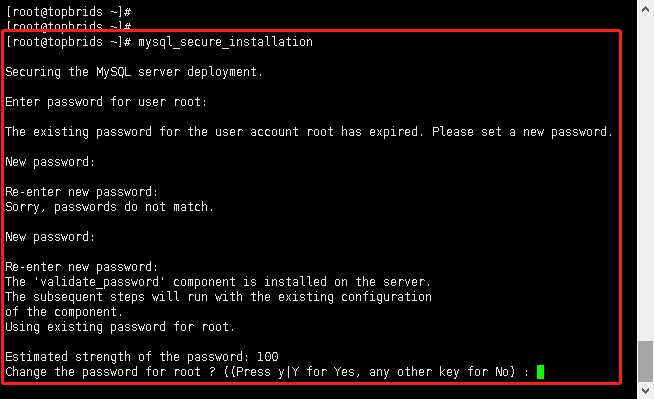Click the first [root@topbrids ~]# prompt line
The height and width of the screenshot is (399, 654).
[x=69, y=12]
